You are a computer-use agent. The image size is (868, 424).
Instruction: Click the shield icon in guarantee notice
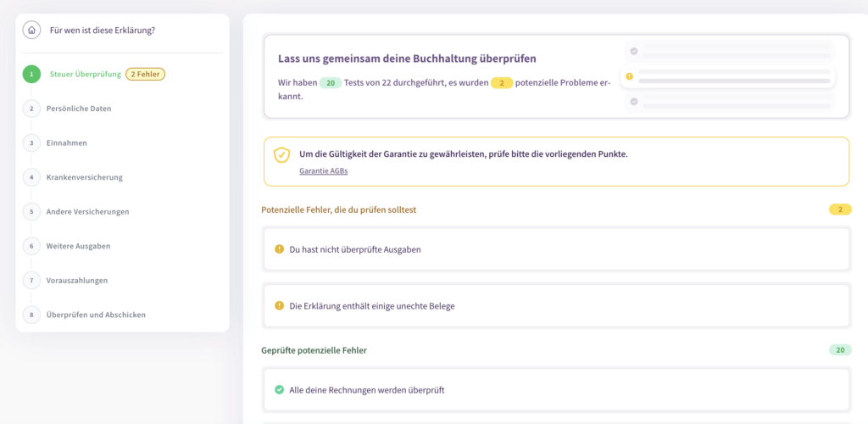[x=281, y=155]
